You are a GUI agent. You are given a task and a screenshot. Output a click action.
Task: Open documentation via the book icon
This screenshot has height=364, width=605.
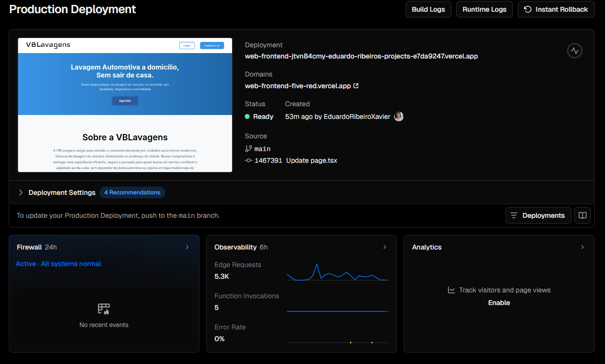tap(583, 215)
